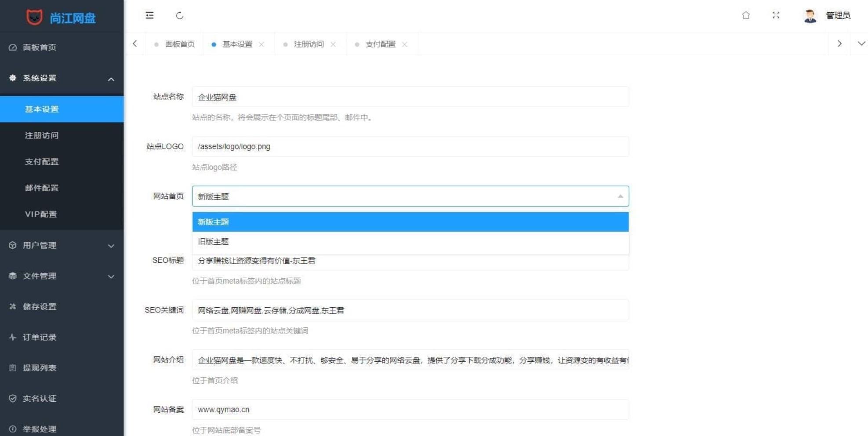Select the 旧版主题 option

[410, 241]
